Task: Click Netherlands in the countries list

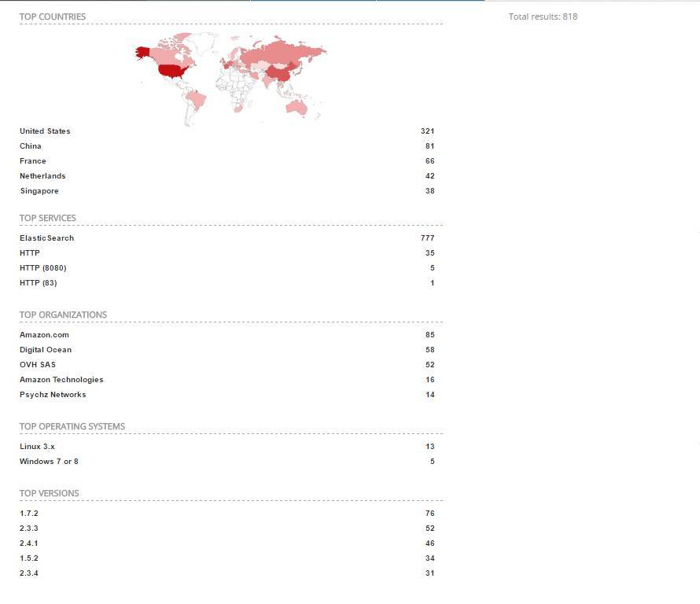Action: point(42,176)
